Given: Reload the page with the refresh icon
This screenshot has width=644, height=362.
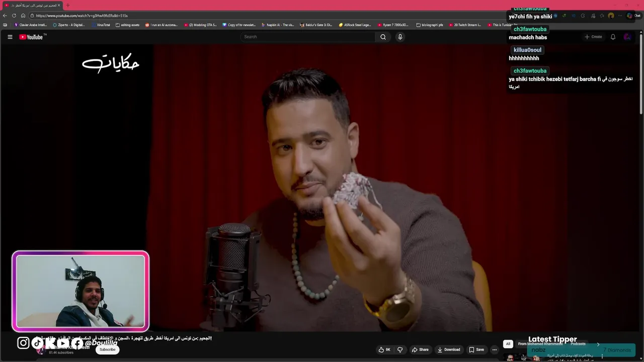Looking at the screenshot, I should pos(14,16).
